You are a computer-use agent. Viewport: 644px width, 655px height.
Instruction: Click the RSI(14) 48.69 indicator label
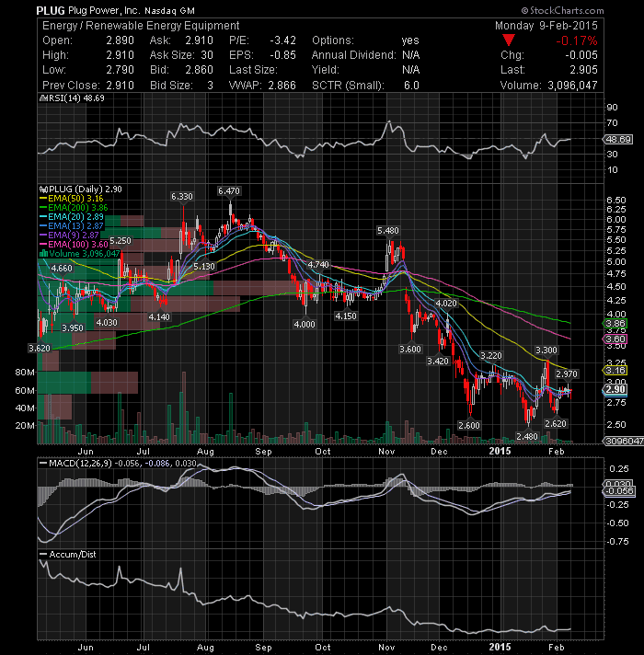pos(72,98)
